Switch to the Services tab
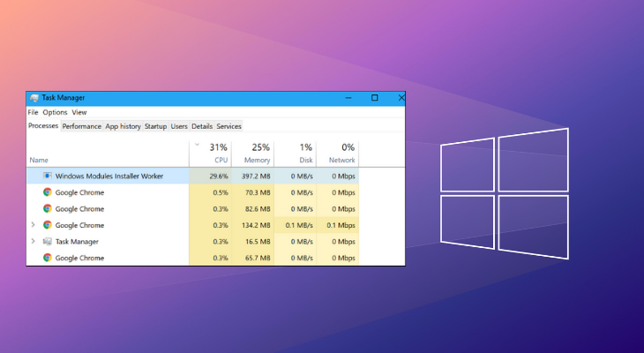This screenshot has width=644, height=353. click(228, 126)
